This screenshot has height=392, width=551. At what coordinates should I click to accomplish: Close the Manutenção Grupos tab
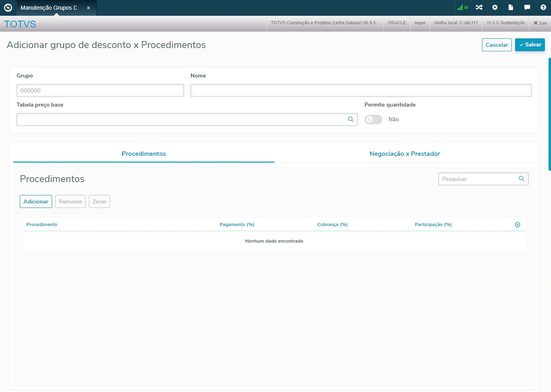(88, 8)
